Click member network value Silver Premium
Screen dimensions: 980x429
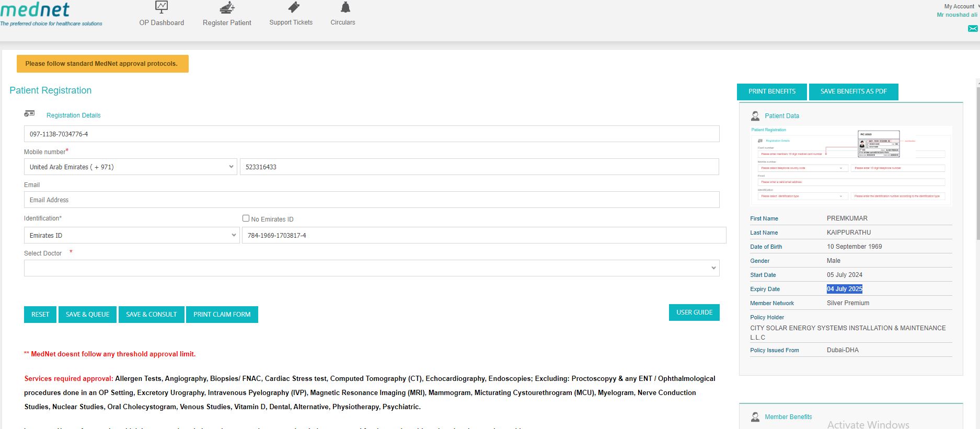[848, 303]
